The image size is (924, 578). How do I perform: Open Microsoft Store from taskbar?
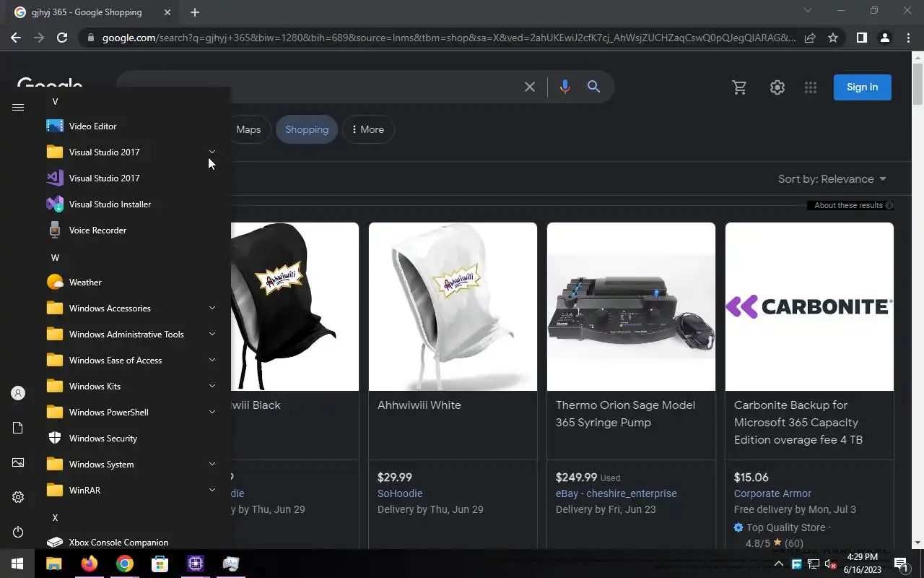click(160, 564)
